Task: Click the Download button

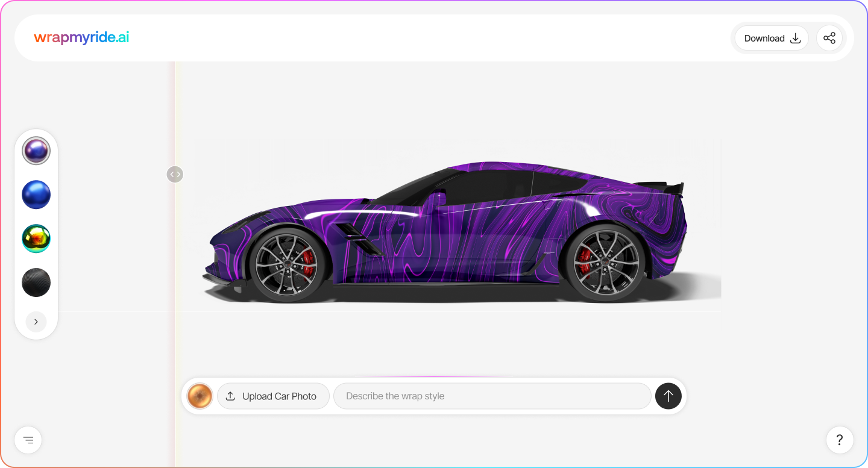Action: tap(772, 37)
